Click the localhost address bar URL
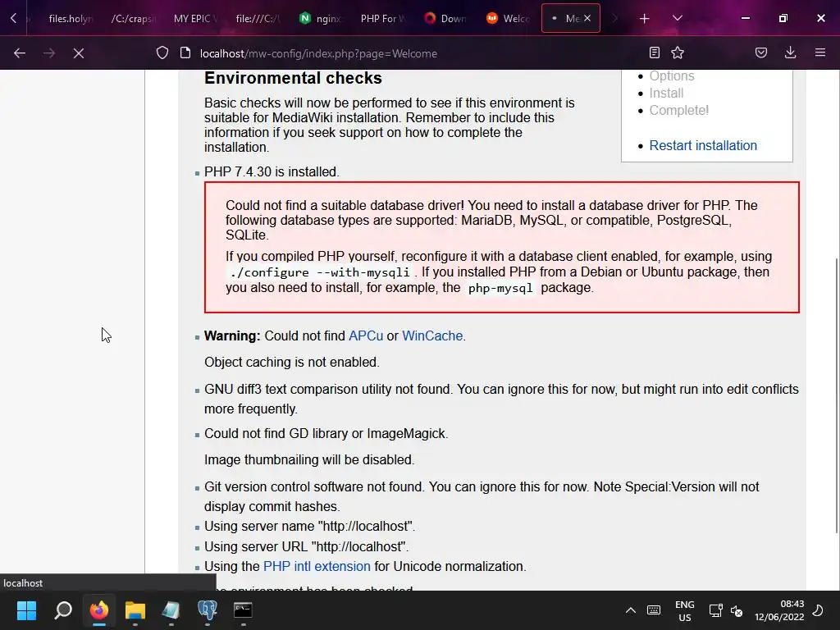The image size is (840, 630). (318, 53)
